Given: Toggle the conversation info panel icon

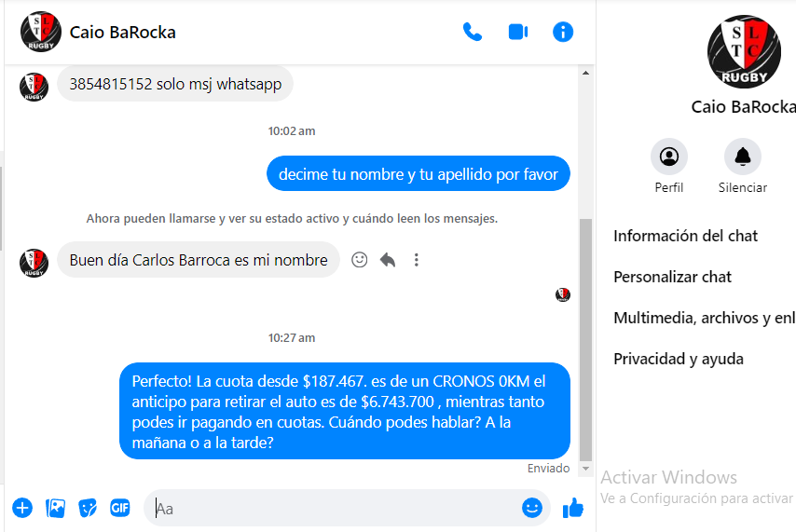Looking at the screenshot, I should 562,32.
